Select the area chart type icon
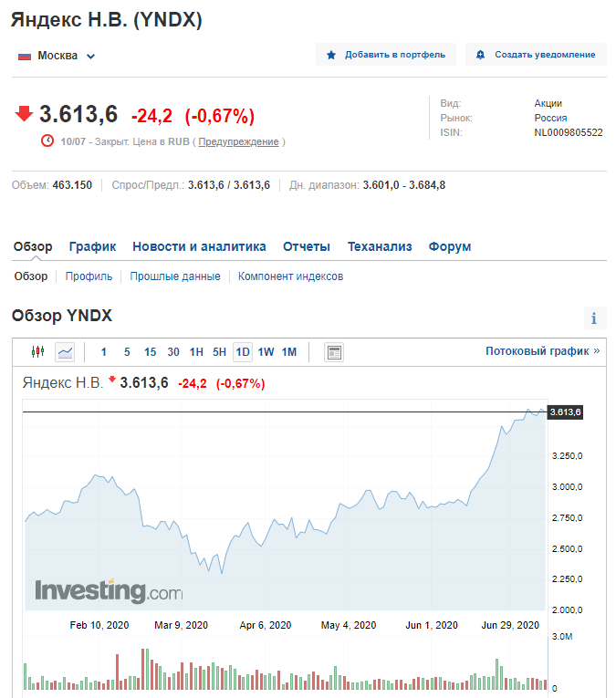 pyautogui.click(x=65, y=352)
